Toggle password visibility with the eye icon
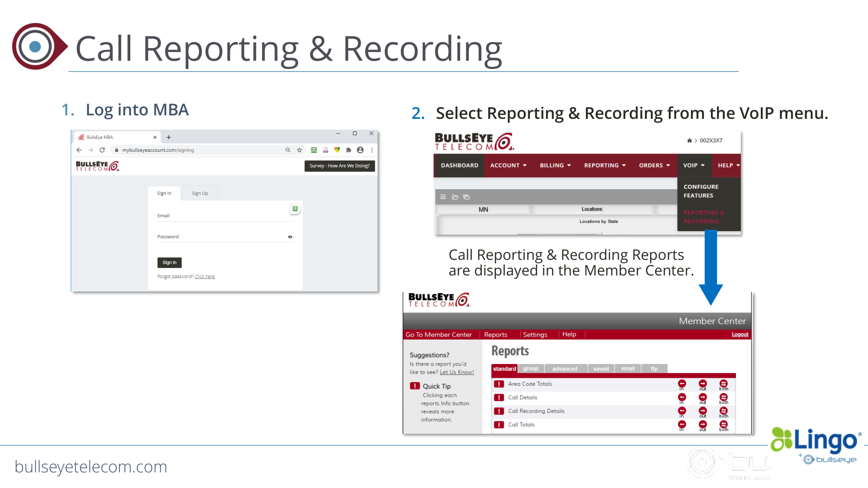This screenshot has height=488, width=868. click(290, 237)
